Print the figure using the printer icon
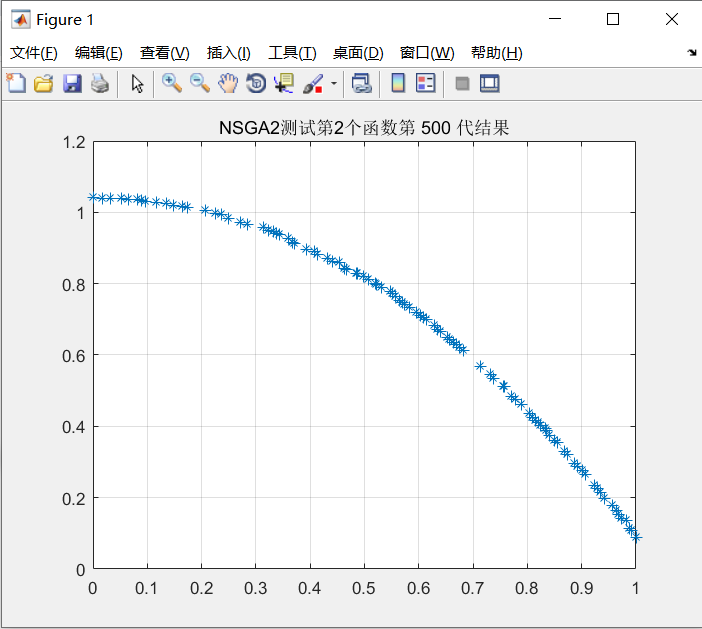The image size is (702, 629). pos(100,83)
